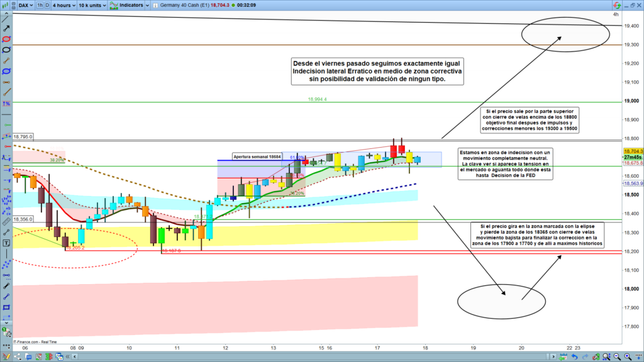Screen dimensions: 644x362
Task: Click the 18,704.3 current price label
Action: coord(631,151)
